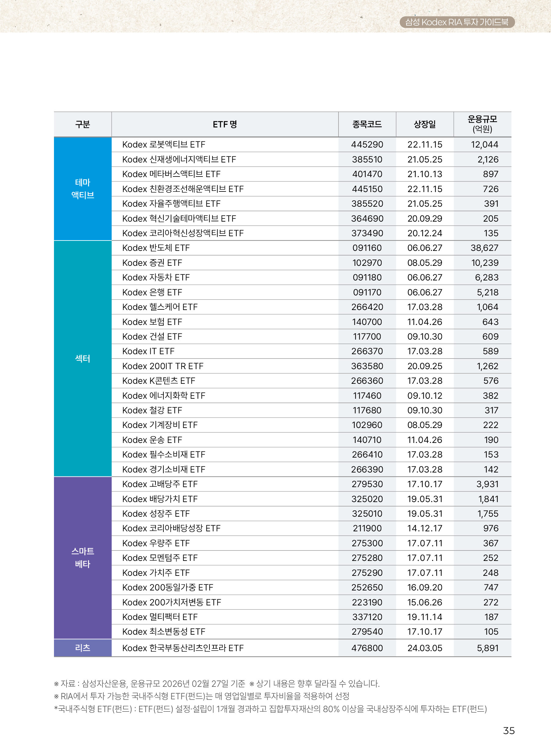Click 'Kodex 성장주 ETF' name
The width and height of the screenshot is (551, 756).
coord(156,514)
